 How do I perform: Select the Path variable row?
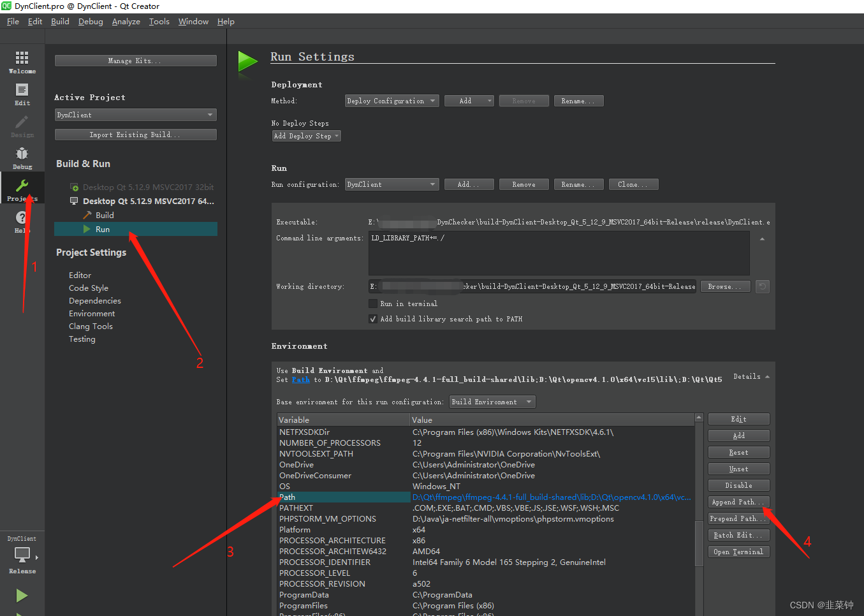485,497
